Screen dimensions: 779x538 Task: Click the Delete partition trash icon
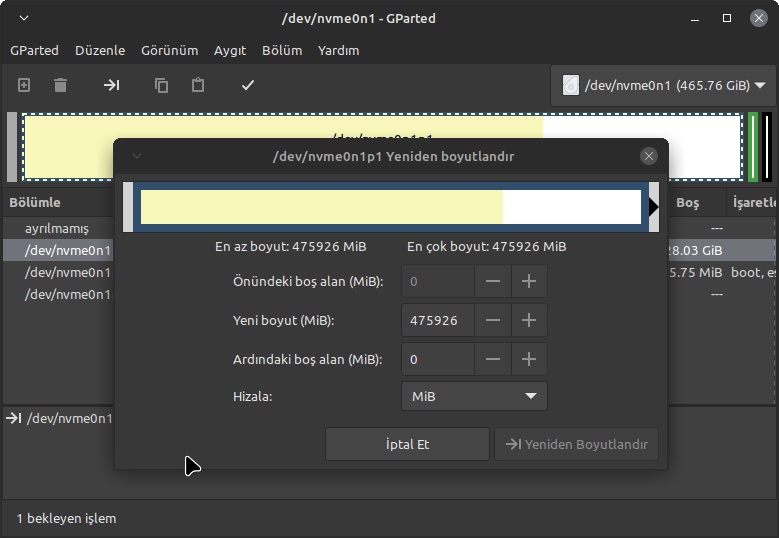(x=60, y=85)
